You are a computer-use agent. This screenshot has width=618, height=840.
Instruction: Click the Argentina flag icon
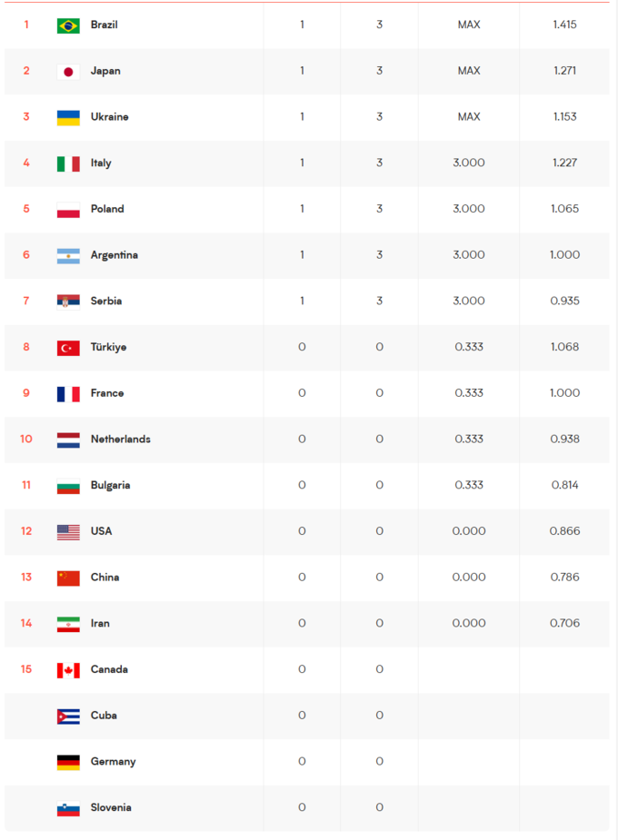tap(68, 255)
